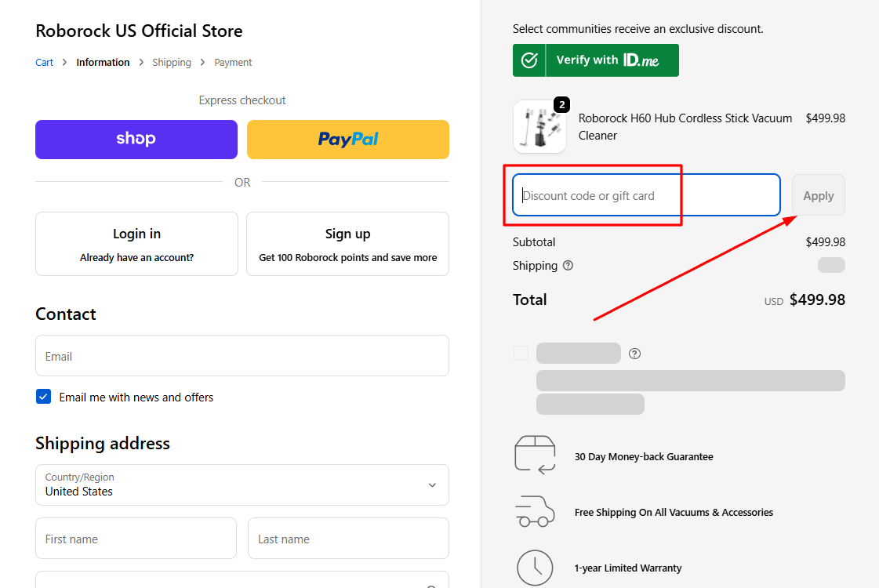879x588 pixels.
Task: Click the PayPal express checkout icon
Action: tap(347, 139)
